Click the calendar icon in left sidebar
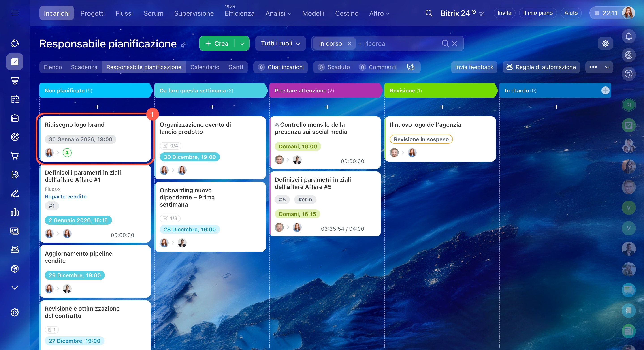644x350 pixels. coord(15,99)
